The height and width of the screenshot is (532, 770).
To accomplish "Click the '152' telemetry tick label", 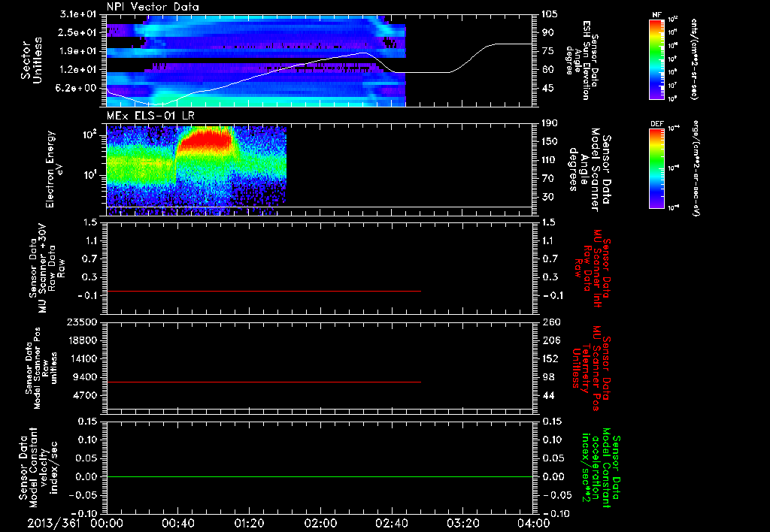I will 550,358.
